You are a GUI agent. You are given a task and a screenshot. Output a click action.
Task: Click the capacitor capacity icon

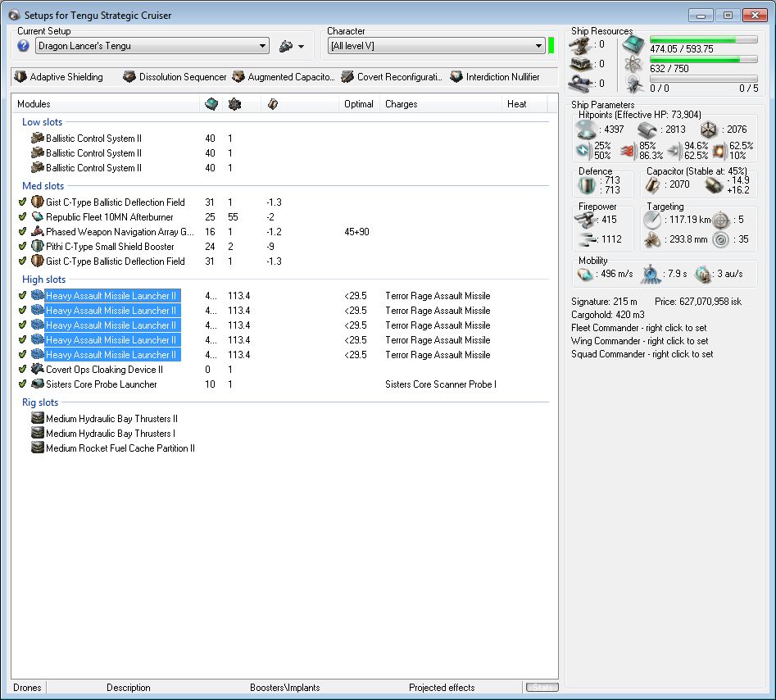point(653,184)
